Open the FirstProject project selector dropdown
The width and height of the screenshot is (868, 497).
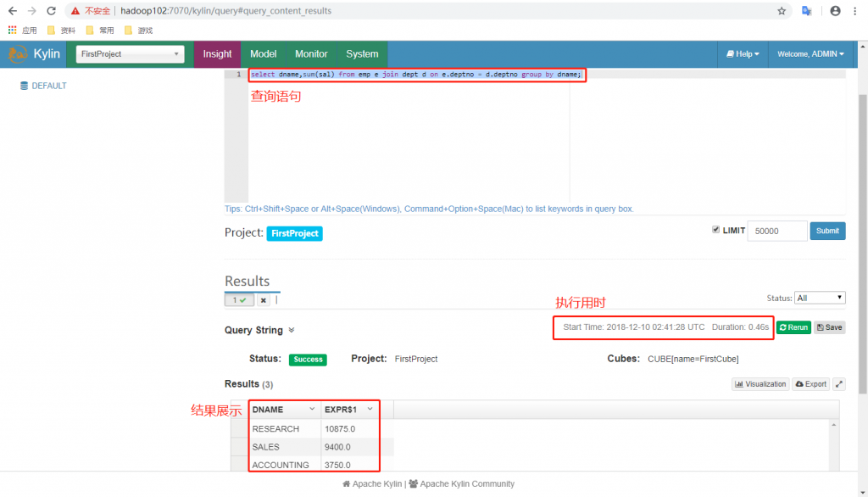(130, 53)
